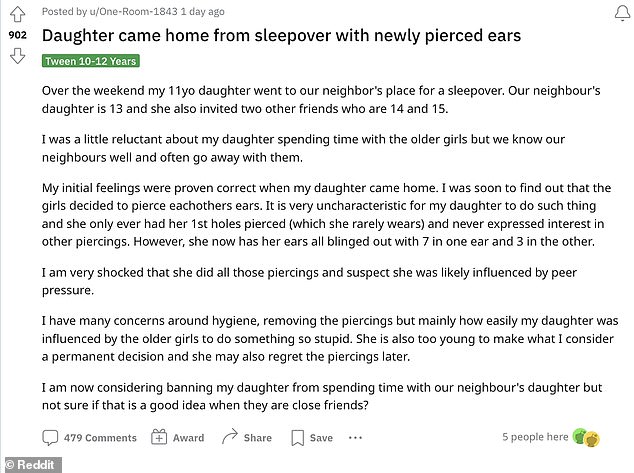Click the Award text label
The image size is (634, 473).
[188, 438]
